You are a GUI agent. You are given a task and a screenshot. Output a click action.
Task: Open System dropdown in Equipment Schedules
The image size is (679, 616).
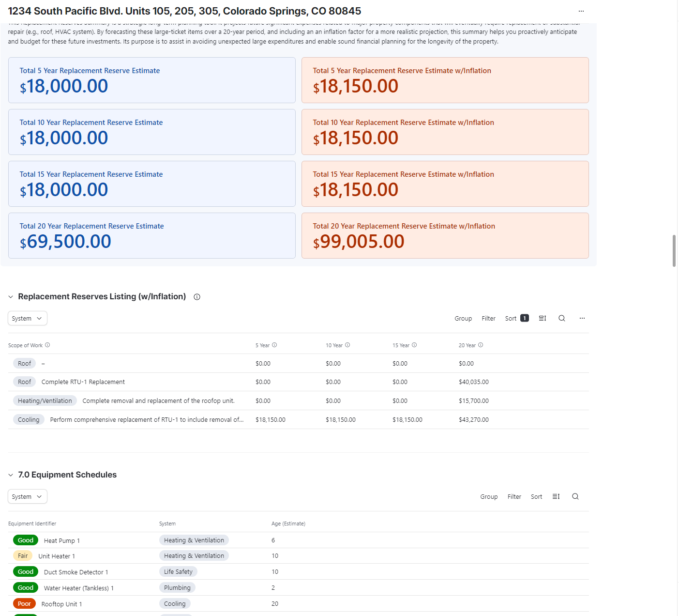click(x=28, y=496)
